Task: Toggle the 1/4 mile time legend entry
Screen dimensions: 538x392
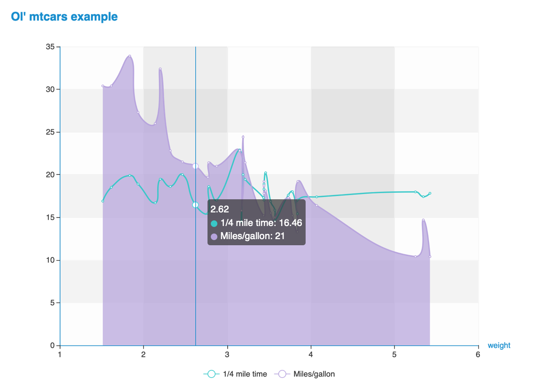Action: 235,374
